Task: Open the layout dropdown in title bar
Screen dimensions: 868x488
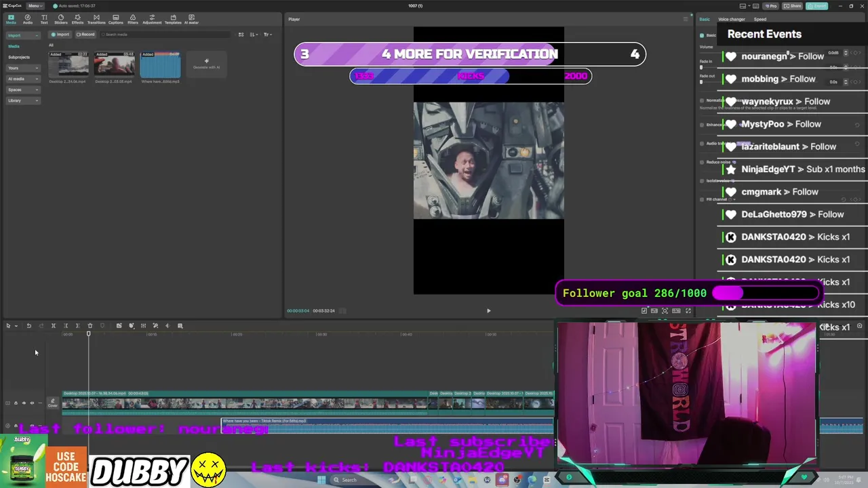Action: click(x=749, y=6)
